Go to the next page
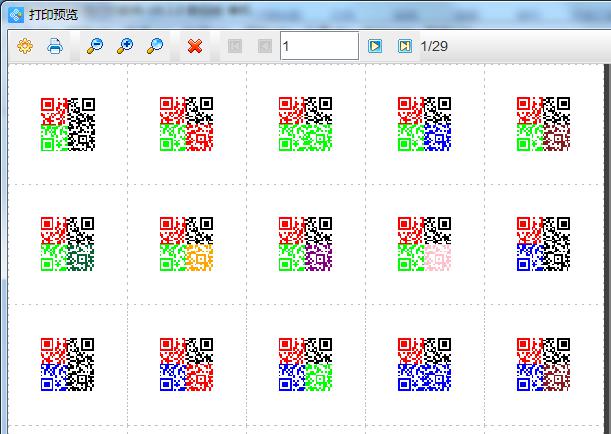This screenshot has height=434, width=611. (375, 46)
